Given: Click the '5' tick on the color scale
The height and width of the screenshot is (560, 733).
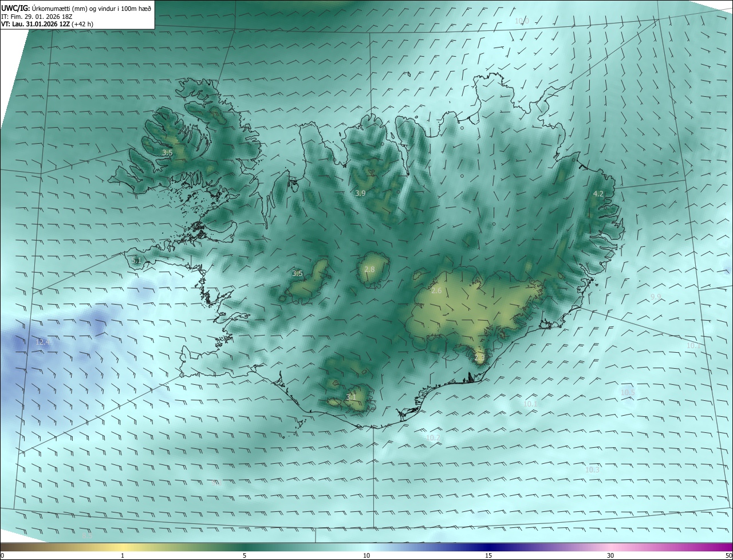Looking at the screenshot, I should pyautogui.click(x=245, y=555).
